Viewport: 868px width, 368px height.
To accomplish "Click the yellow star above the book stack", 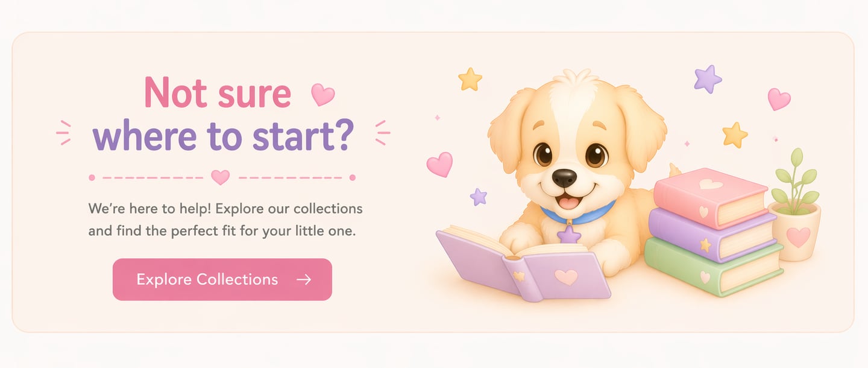I will coord(735,135).
